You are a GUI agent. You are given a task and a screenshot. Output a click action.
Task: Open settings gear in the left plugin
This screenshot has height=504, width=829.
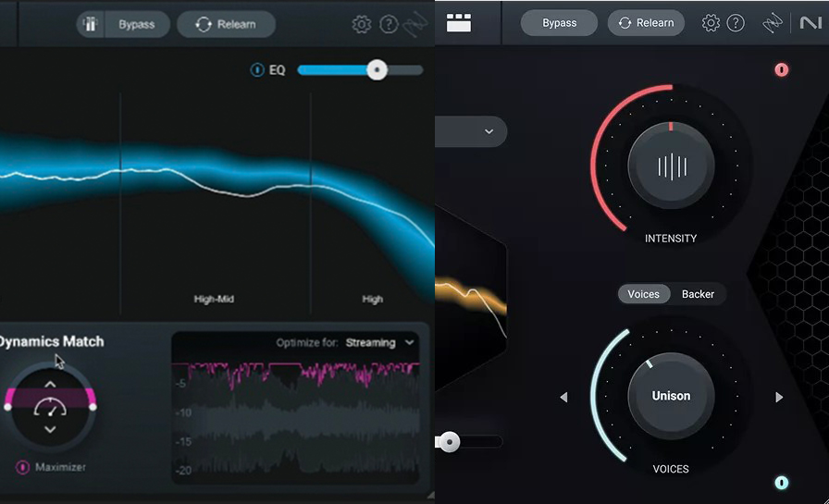362,24
